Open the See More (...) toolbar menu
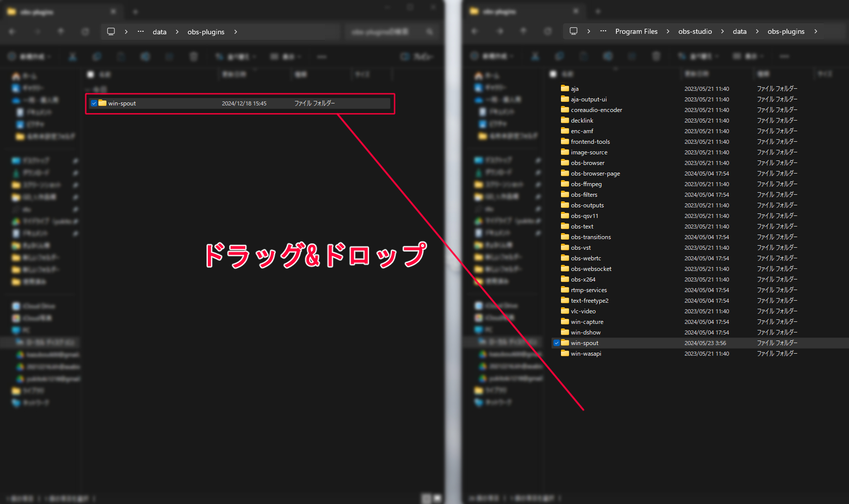 pos(784,57)
